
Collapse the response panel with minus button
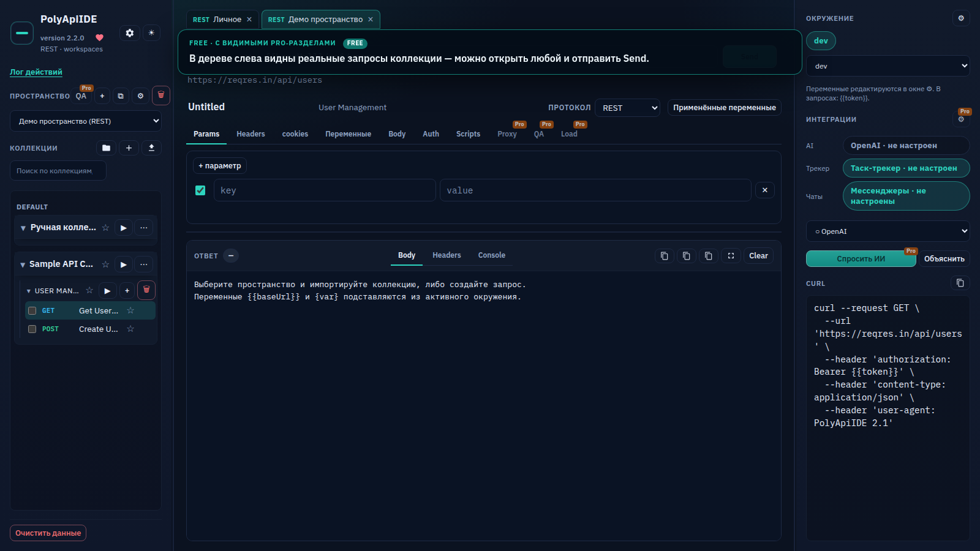click(x=231, y=256)
